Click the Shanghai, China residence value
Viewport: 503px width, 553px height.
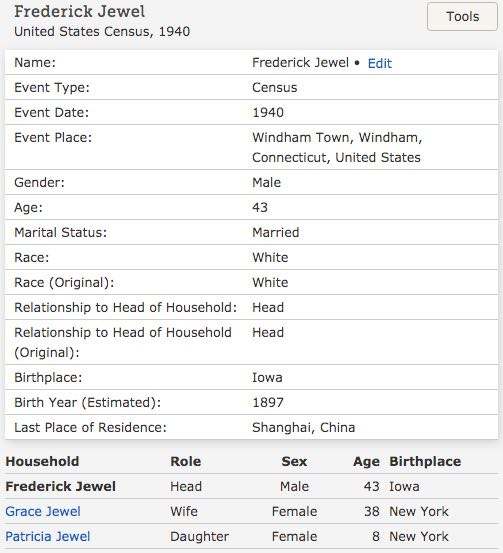pyautogui.click(x=303, y=427)
